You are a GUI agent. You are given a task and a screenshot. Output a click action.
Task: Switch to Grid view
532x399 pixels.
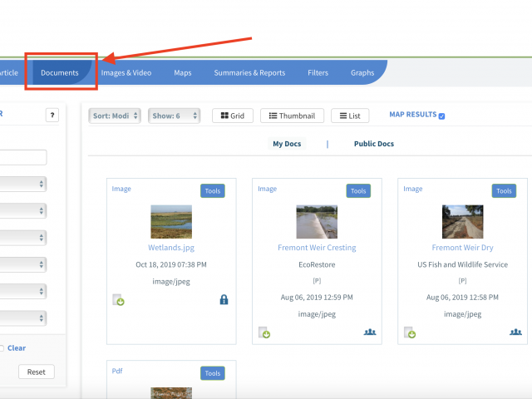click(x=233, y=116)
